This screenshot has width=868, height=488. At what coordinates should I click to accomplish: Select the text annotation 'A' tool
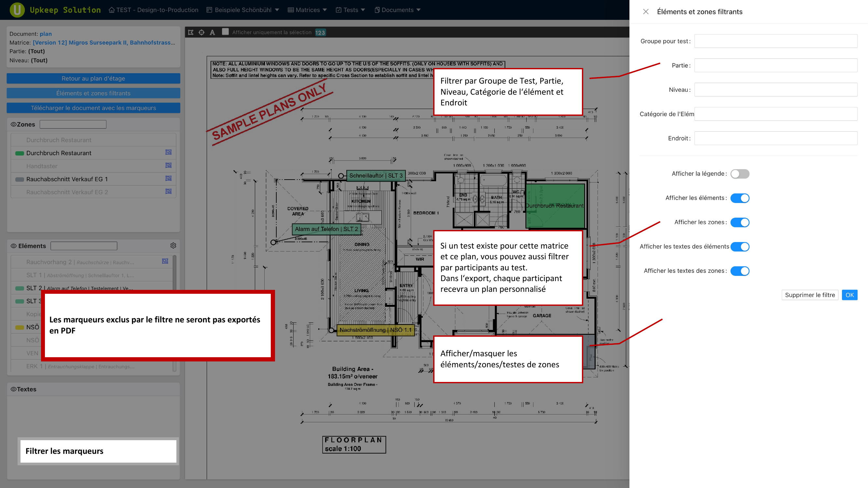pos(212,32)
